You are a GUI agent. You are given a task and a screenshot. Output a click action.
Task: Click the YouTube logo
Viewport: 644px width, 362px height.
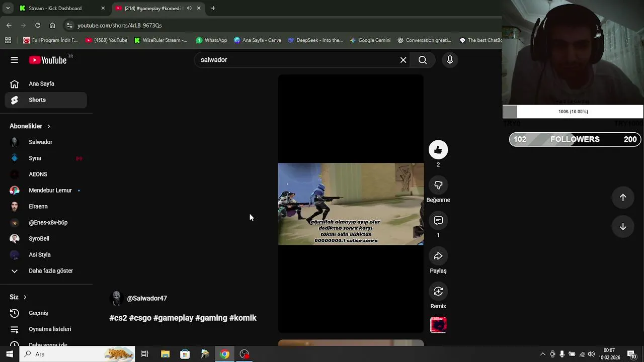click(48, 60)
